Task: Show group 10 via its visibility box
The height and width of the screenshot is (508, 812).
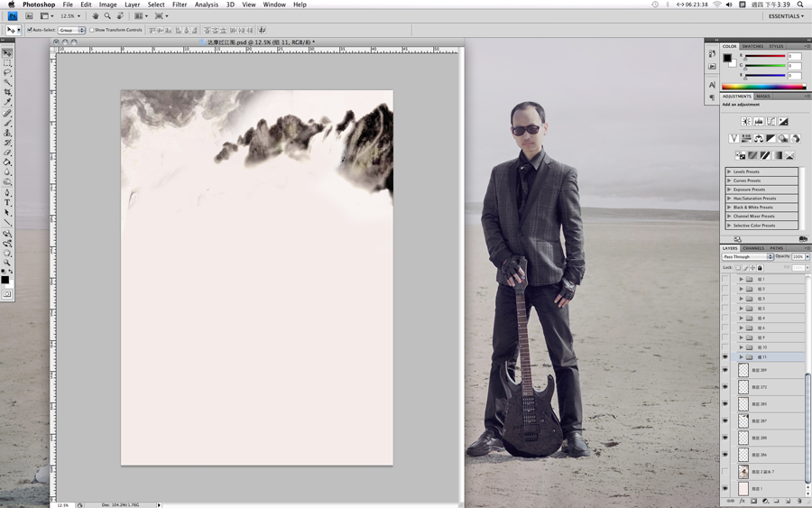Action: tap(725, 347)
